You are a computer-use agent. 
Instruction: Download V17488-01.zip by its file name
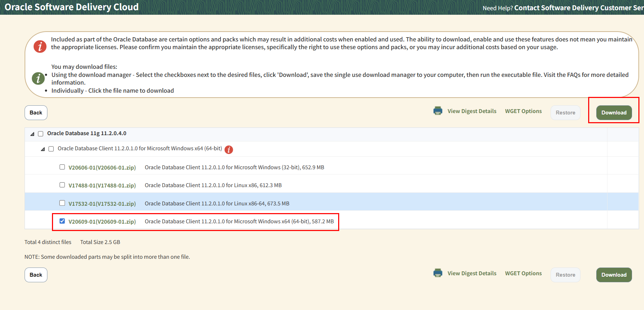[102, 185]
